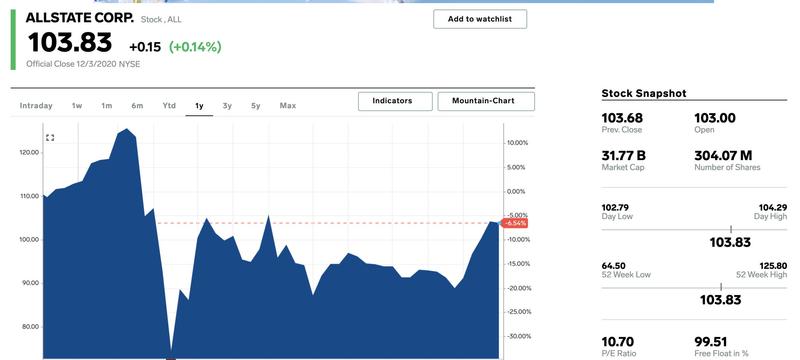Click the Day Low/High range marker
The height and width of the screenshot is (360, 800).
(731, 230)
